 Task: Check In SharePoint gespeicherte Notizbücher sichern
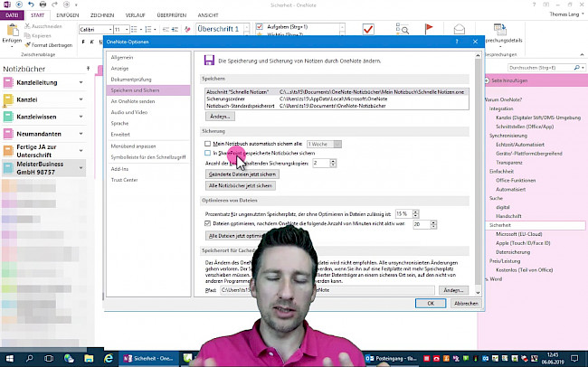click(x=207, y=153)
